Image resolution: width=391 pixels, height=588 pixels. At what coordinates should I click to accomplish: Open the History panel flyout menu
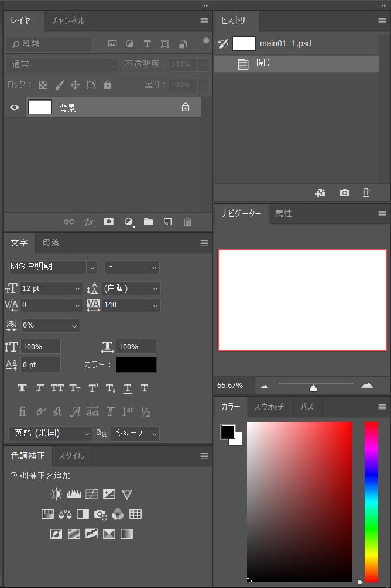pos(382,20)
